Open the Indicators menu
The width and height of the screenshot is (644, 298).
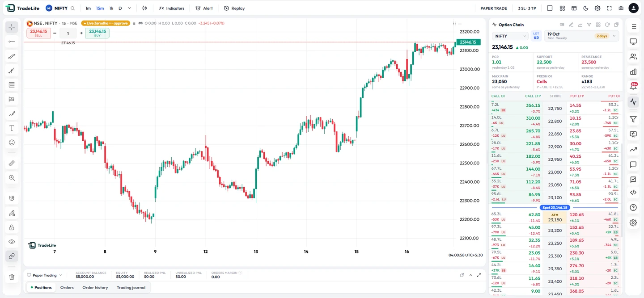[x=172, y=8]
